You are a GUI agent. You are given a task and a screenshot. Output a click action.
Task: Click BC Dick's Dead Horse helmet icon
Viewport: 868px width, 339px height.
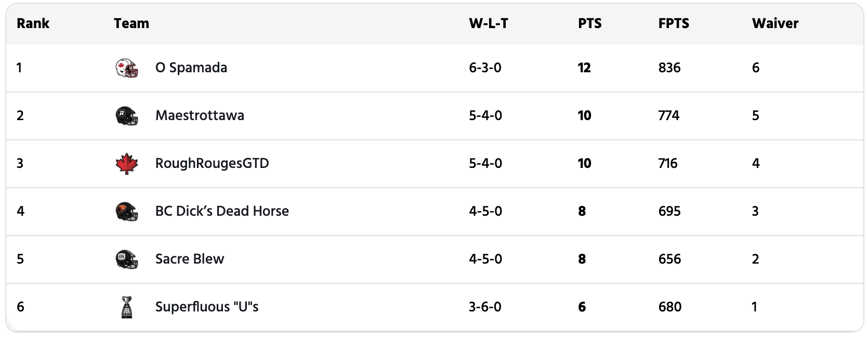coord(126,211)
